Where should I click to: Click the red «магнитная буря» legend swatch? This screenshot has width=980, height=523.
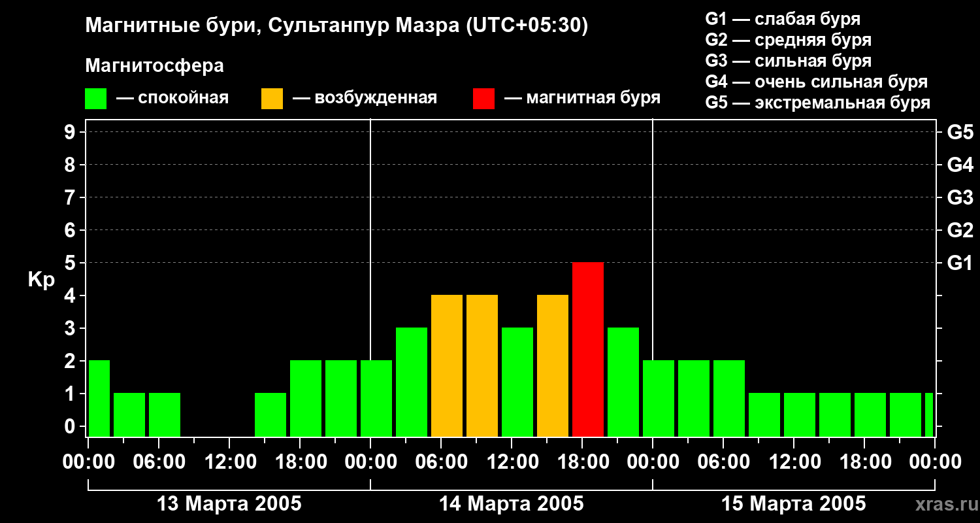tap(484, 99)
